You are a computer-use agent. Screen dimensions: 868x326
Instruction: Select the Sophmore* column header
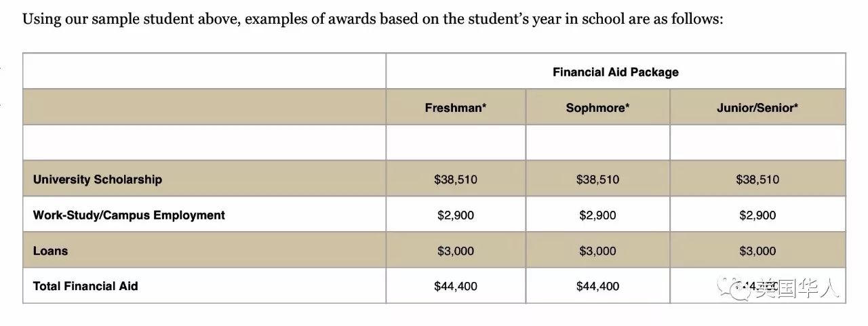tap(597, 107)
